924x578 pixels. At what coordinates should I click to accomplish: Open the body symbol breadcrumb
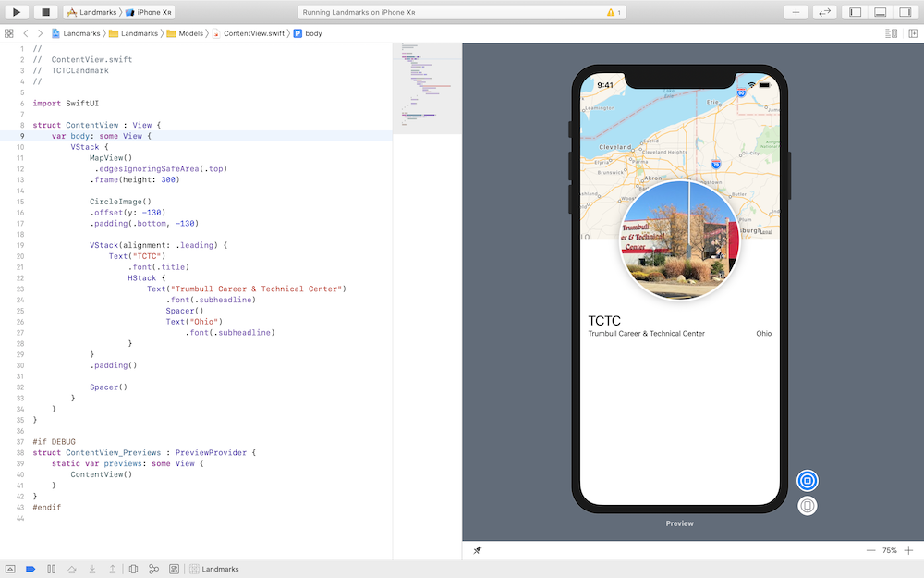click(308, 33)
